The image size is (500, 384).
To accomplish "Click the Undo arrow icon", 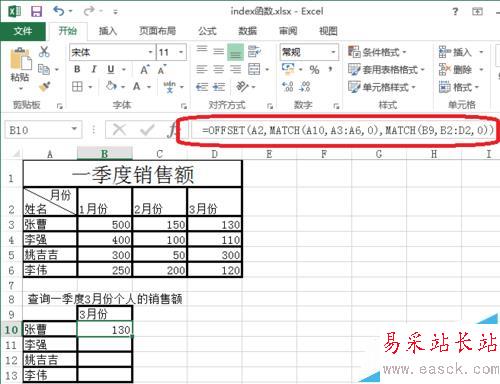I will 59,11.
